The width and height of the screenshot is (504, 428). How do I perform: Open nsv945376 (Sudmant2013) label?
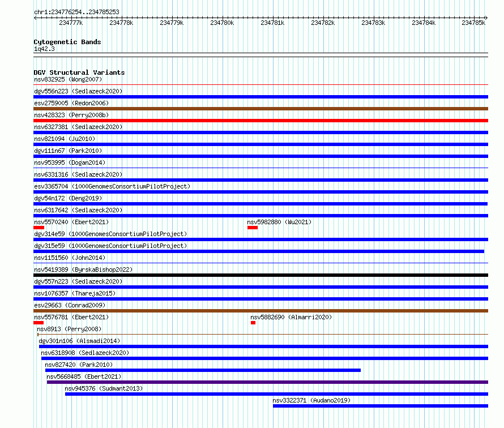tap(104, 388)
